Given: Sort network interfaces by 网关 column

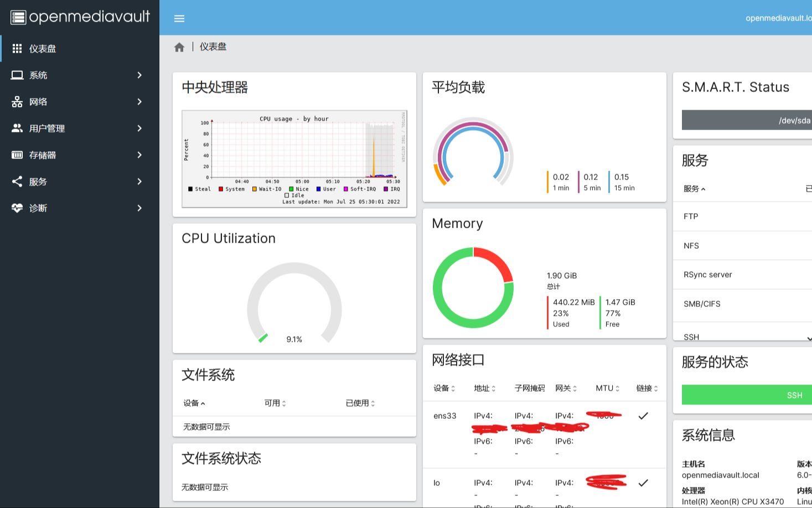Looking at the screenshot, I should (x=566, y=388).
